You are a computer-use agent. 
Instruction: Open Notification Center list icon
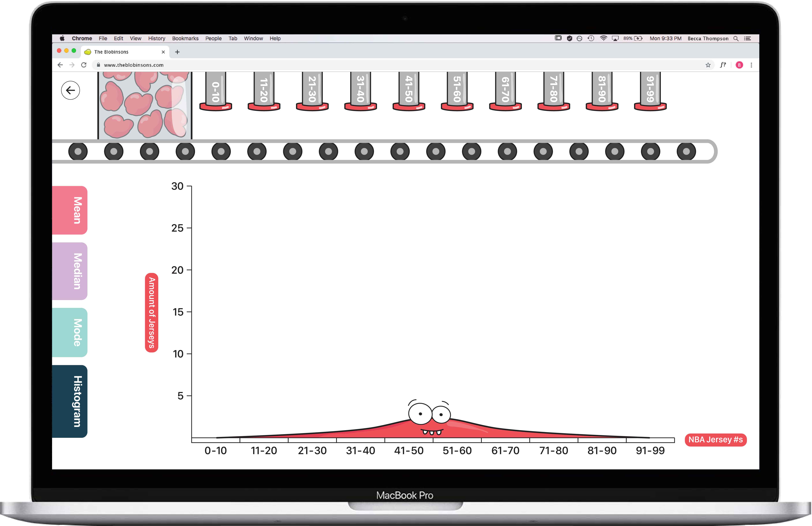click(x=748, y=39)
